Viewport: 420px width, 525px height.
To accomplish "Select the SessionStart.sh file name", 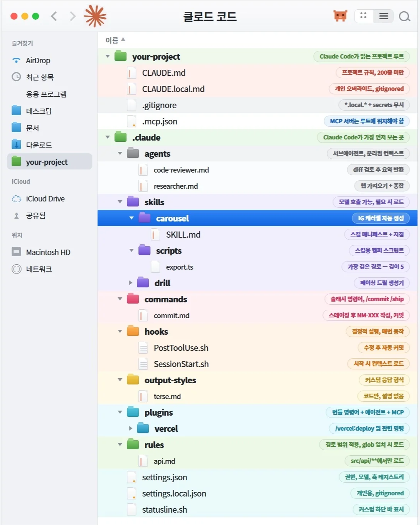I will tap(181, 364).
